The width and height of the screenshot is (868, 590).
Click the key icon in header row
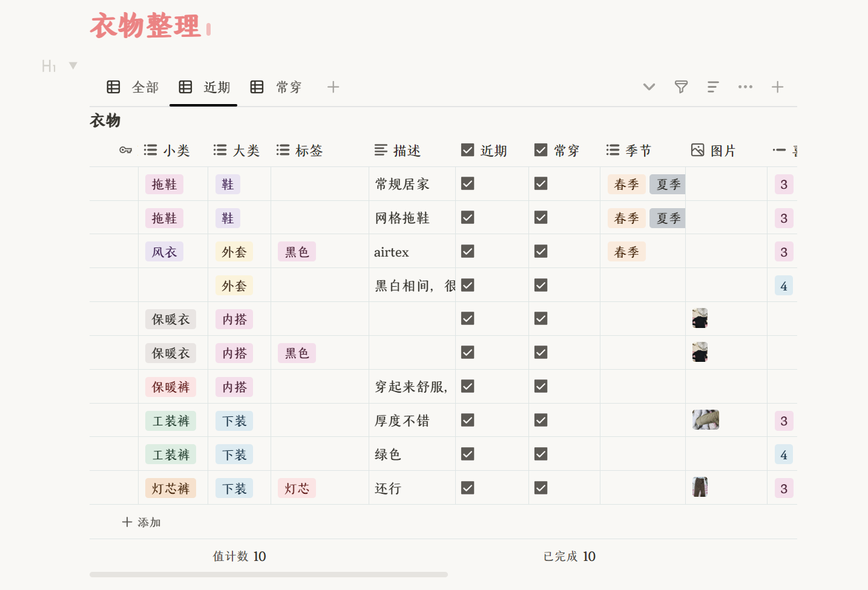coord(125,150)
